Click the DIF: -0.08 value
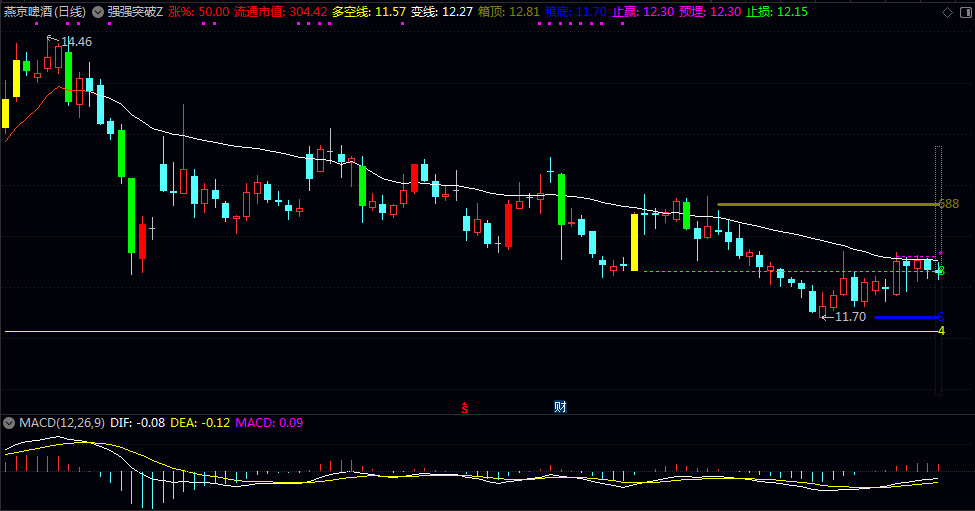 (137, 423)
